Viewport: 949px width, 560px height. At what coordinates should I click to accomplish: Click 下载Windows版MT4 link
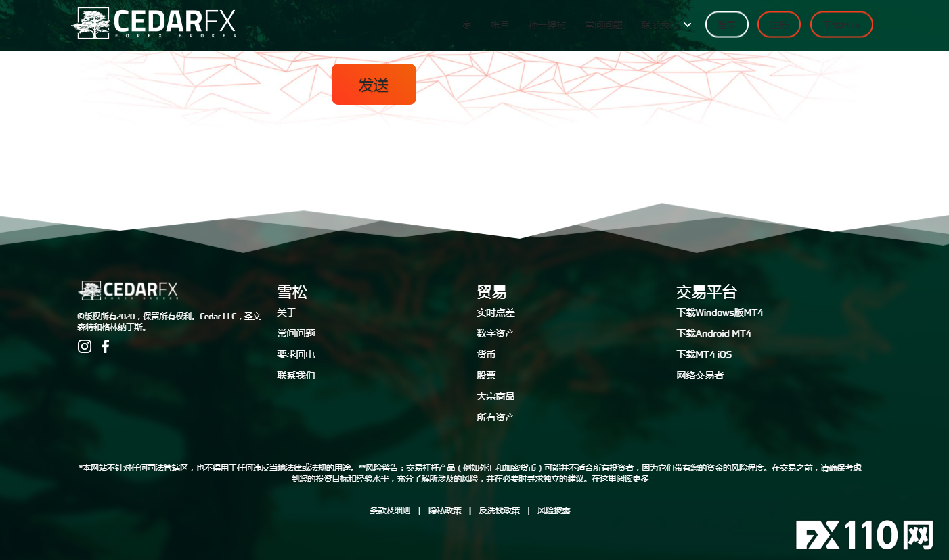720,312
